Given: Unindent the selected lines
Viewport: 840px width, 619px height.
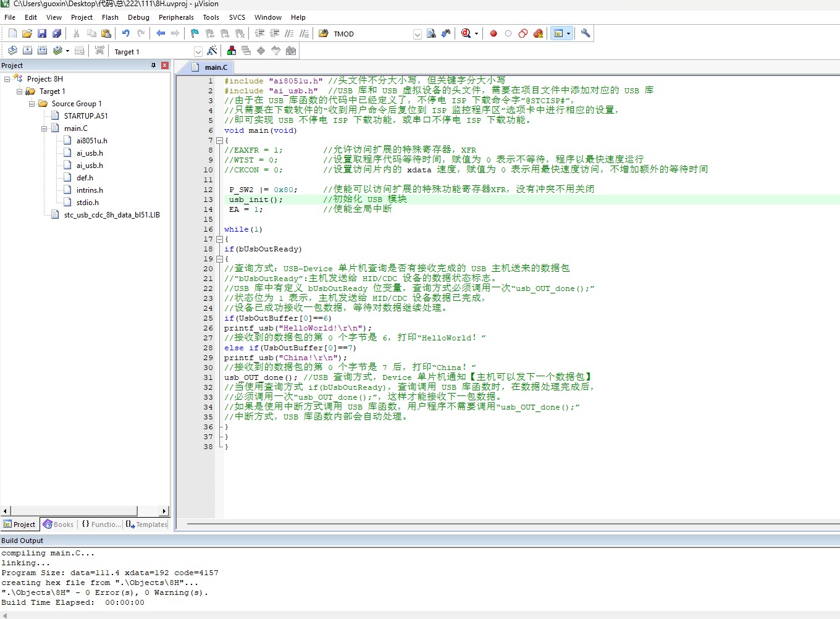Looking at the screenshot, I should click(x=274, y=33).
